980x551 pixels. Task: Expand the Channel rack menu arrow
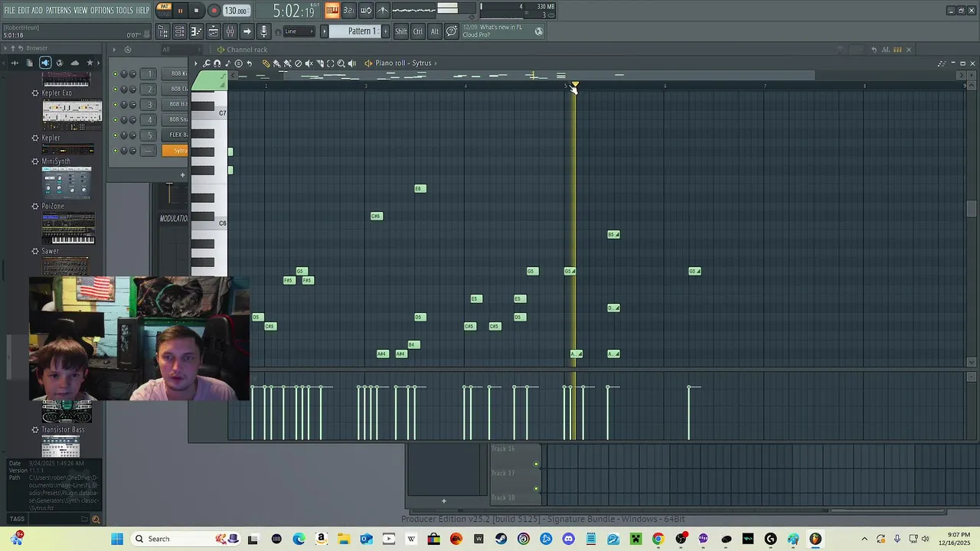pyautogui.click(x=114, y=50)
